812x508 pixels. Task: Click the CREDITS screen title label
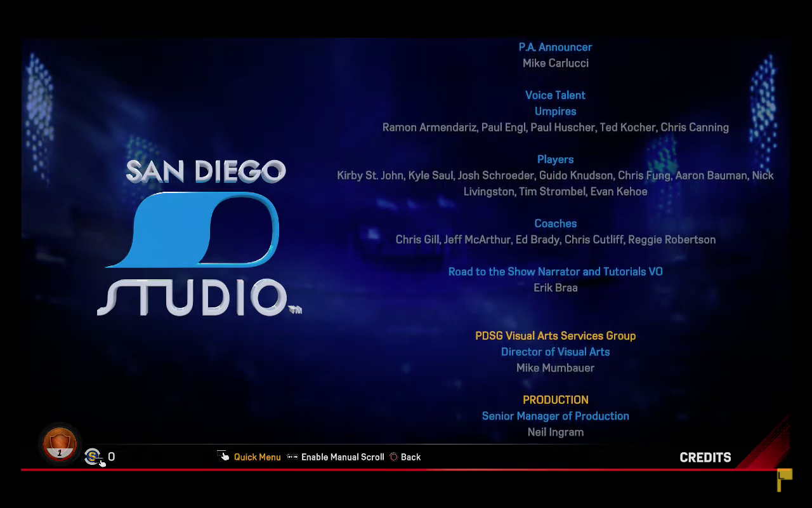pyautogui.click(x=705, y=457)
